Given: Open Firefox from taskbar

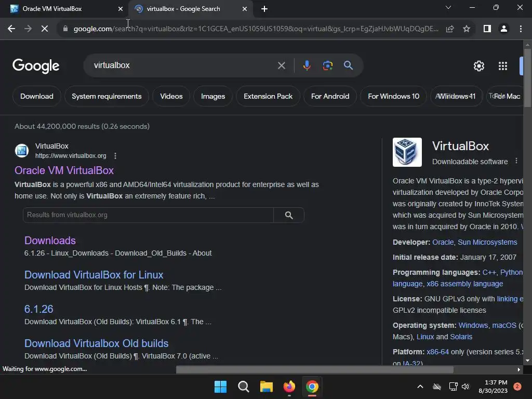Looking at the screenshot, I should [x=289, y=387].
